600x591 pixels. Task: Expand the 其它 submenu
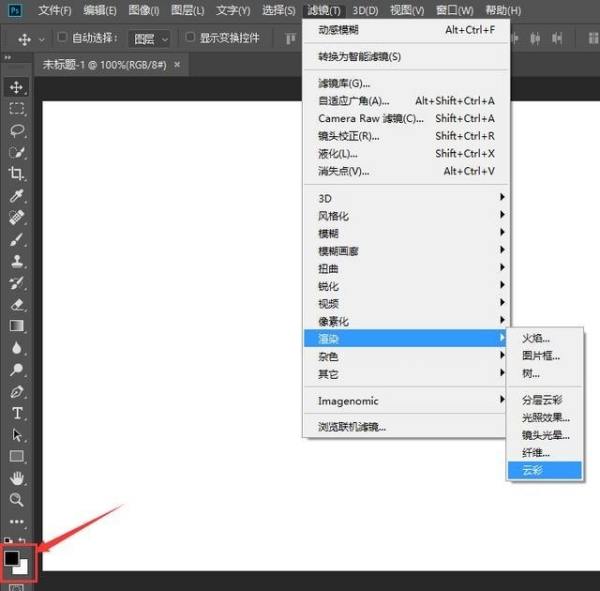click(x=405, y=374)
